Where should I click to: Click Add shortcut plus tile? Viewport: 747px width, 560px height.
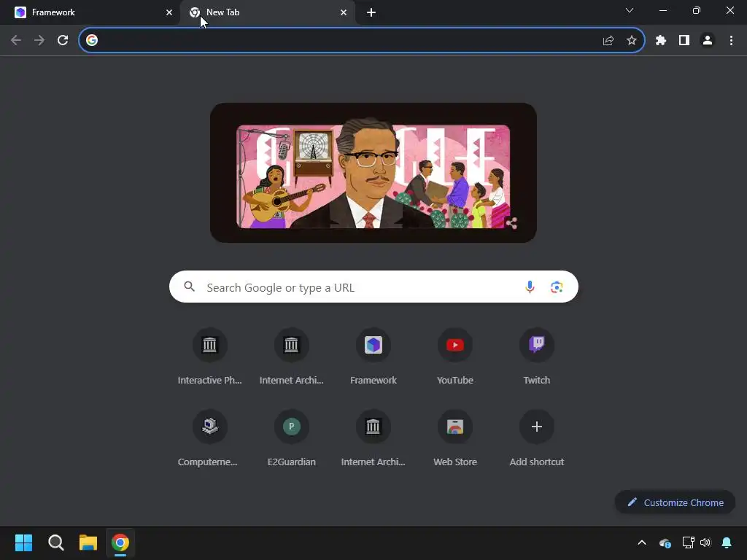pyautogui.click(x=537, y=438)
